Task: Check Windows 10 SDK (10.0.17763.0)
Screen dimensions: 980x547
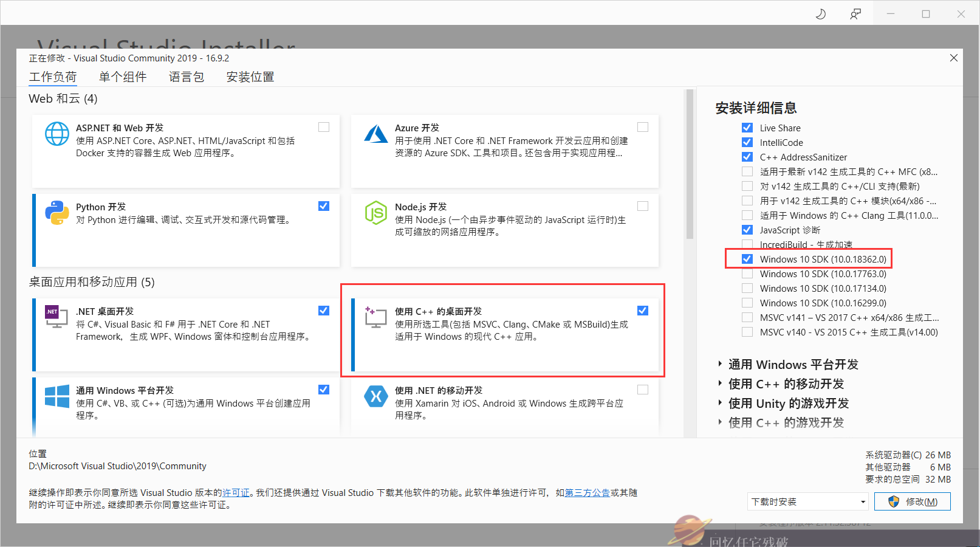Action: click(747, 273)
